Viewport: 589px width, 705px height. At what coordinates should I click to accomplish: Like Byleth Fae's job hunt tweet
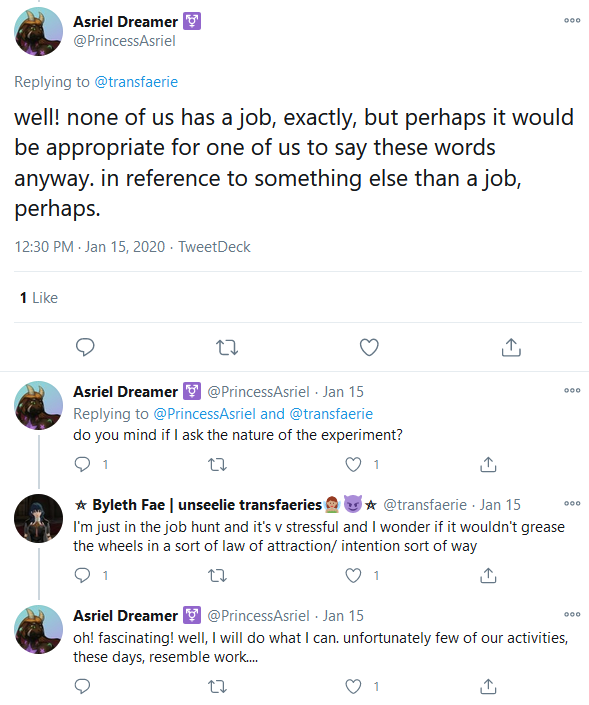pyautogui.click(x=353, y=576)
